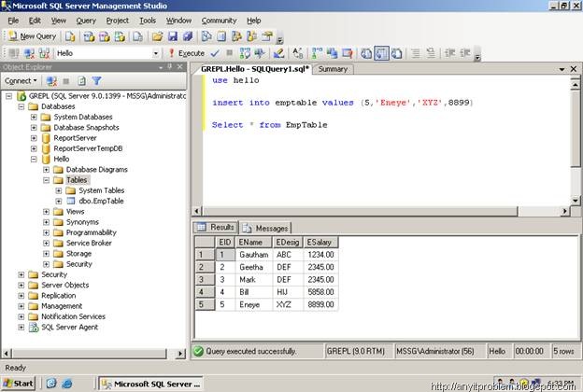The width and height of the screenshot is (583, 392).
Task: Click the Change Connection icon
Action: tap(44, 53)
